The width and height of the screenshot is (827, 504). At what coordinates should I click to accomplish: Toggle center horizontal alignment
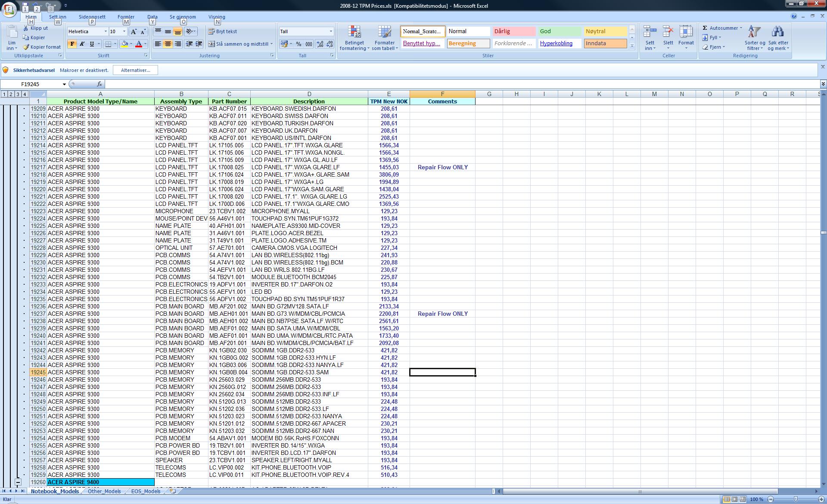click(x=168, y=44)
